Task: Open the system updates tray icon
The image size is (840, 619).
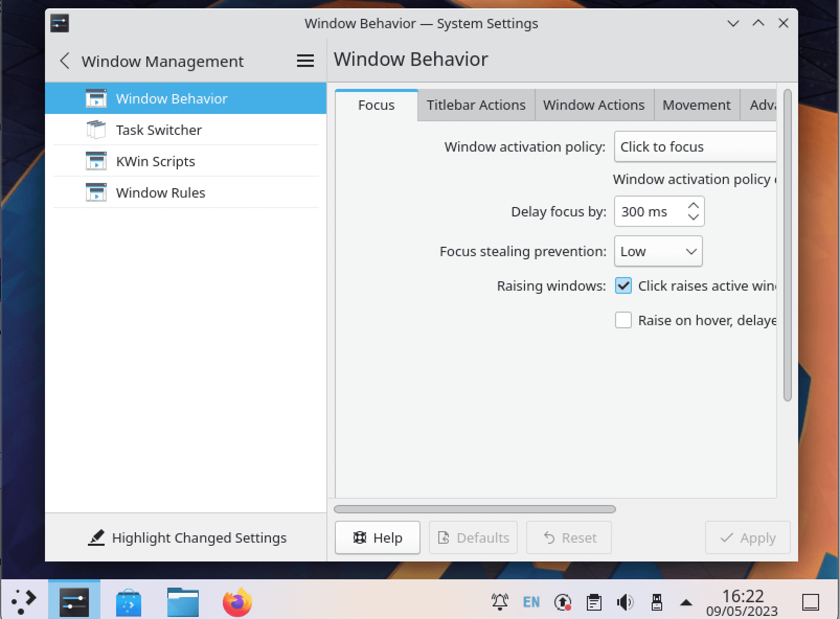Action: [x=563, y=602]
